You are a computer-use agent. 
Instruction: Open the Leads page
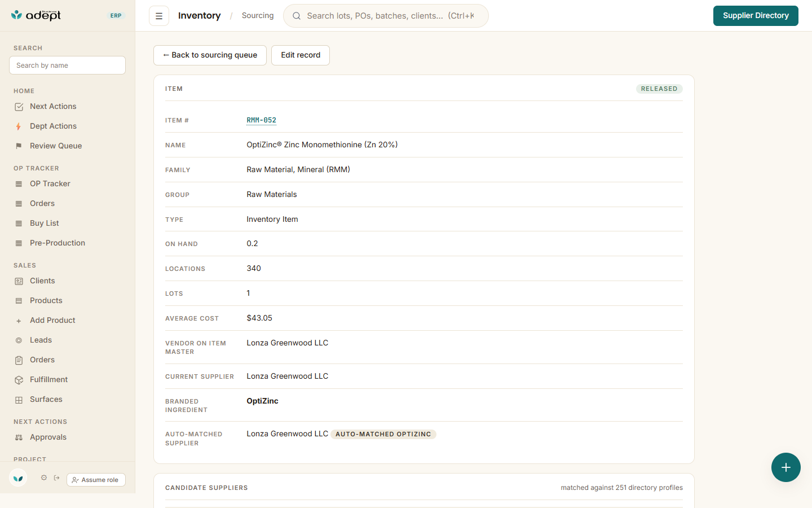pyautogui.click(x=41, y=340)
